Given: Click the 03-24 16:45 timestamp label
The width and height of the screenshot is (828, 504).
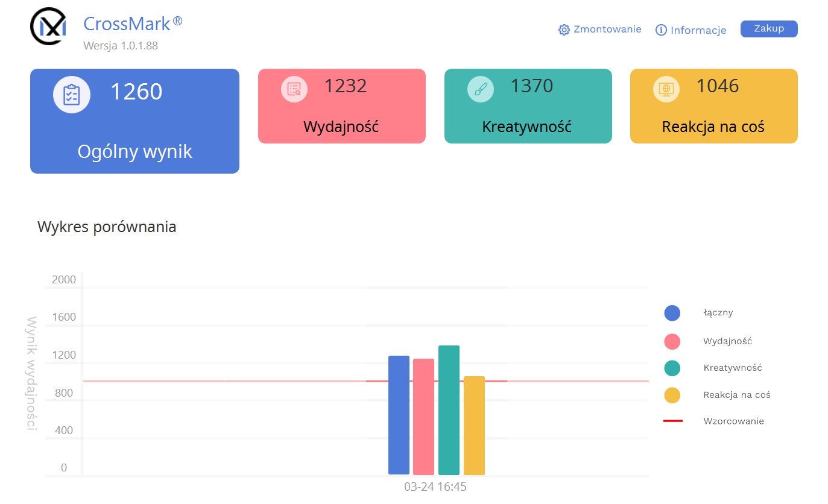Looking at the screenshot, I should [435, 487].
